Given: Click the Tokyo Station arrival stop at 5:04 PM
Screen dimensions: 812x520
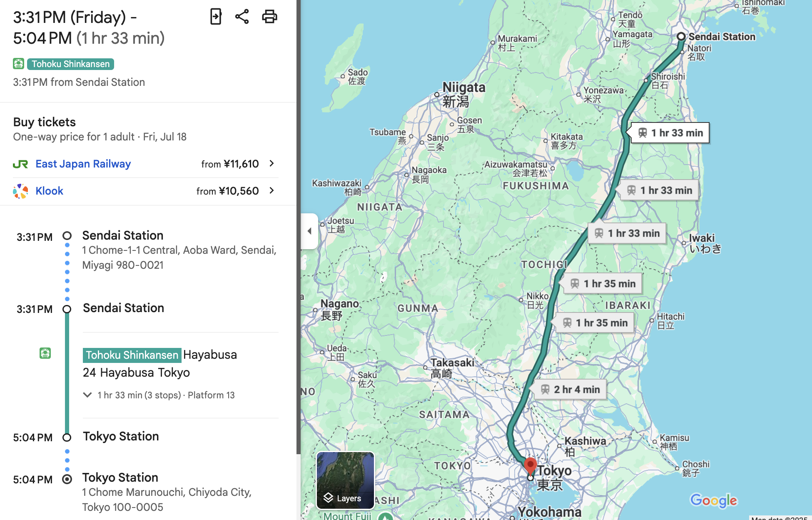Looking at the screenshot, I should 121,436.
